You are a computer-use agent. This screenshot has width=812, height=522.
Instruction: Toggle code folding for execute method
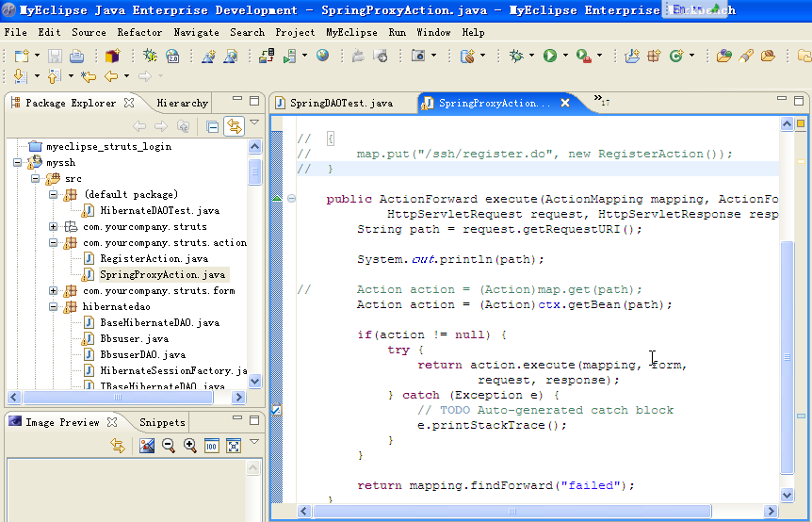click(x=292, y=198)
